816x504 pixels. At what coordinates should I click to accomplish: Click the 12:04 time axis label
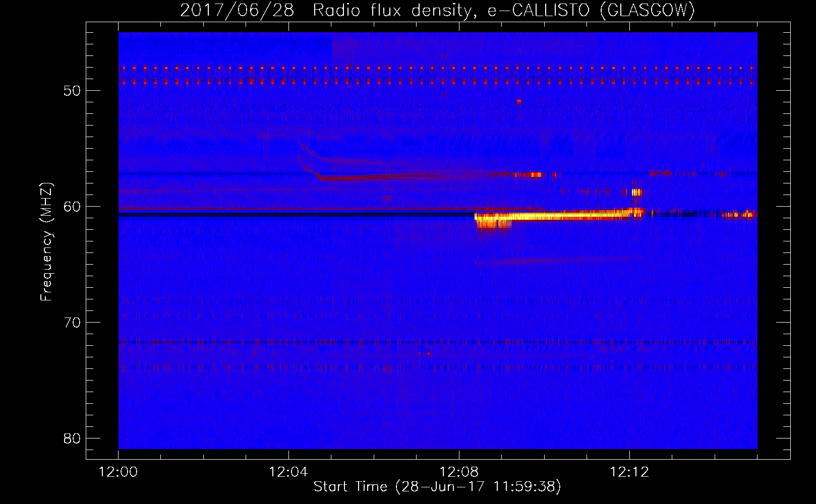coord(288,472)
